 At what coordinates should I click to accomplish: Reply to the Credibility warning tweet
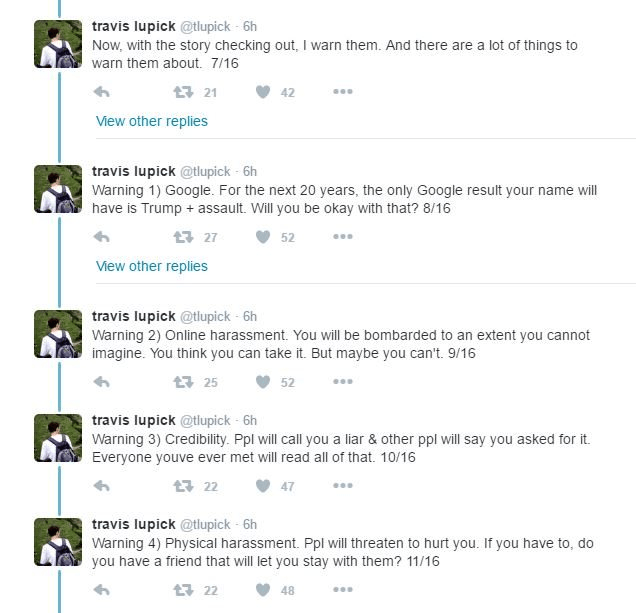101,486
